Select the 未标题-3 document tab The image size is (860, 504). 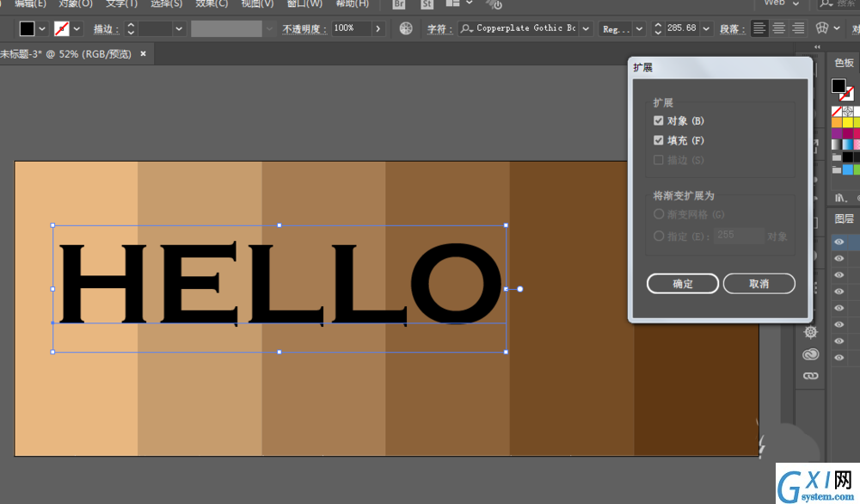66,53
